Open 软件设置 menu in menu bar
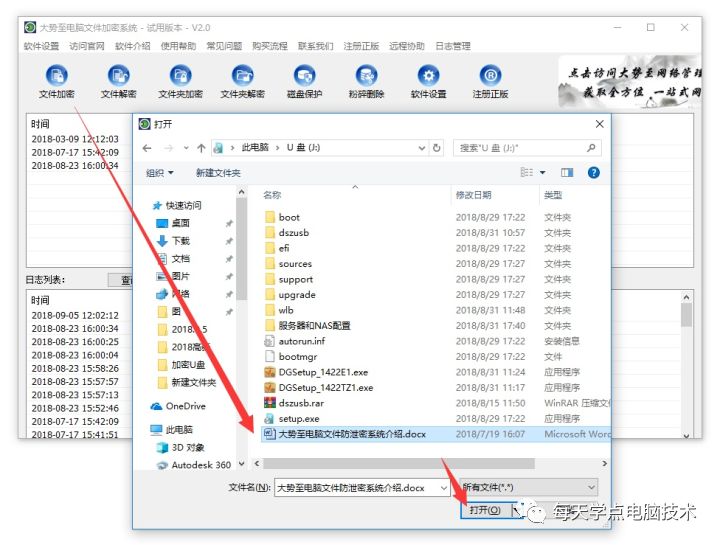 pyautogui.click(x=41, y=46)
